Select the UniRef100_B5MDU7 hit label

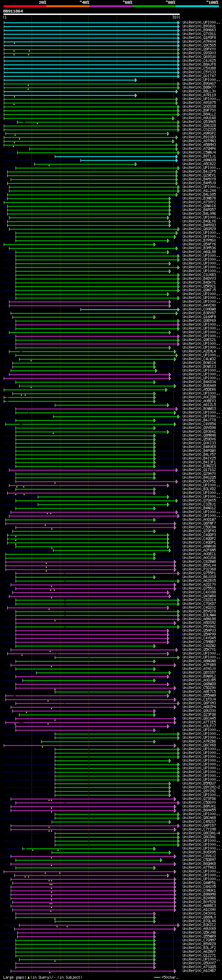click(x=199, y=783)
